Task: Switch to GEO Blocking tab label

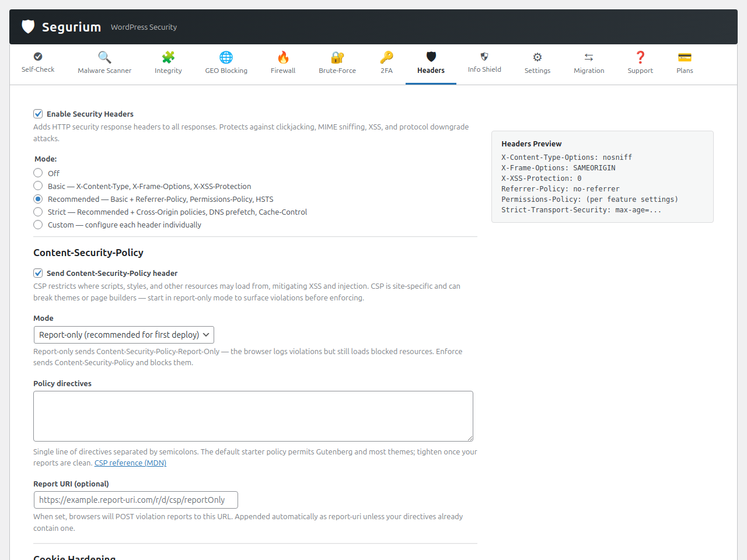Action: (x=226, y=71)
